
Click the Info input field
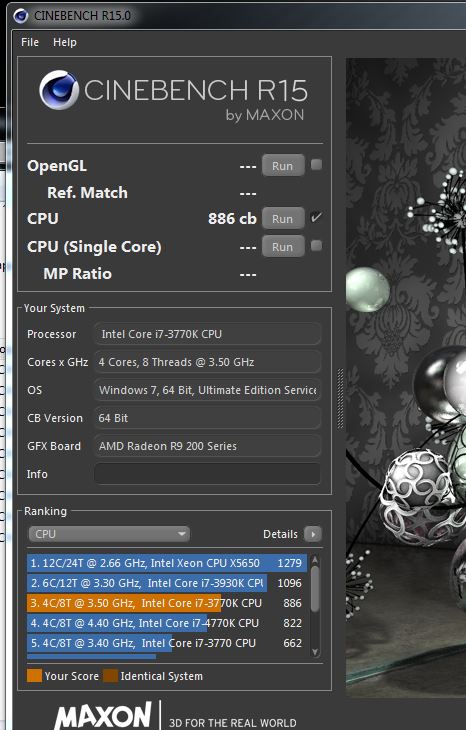click(208, 474)
